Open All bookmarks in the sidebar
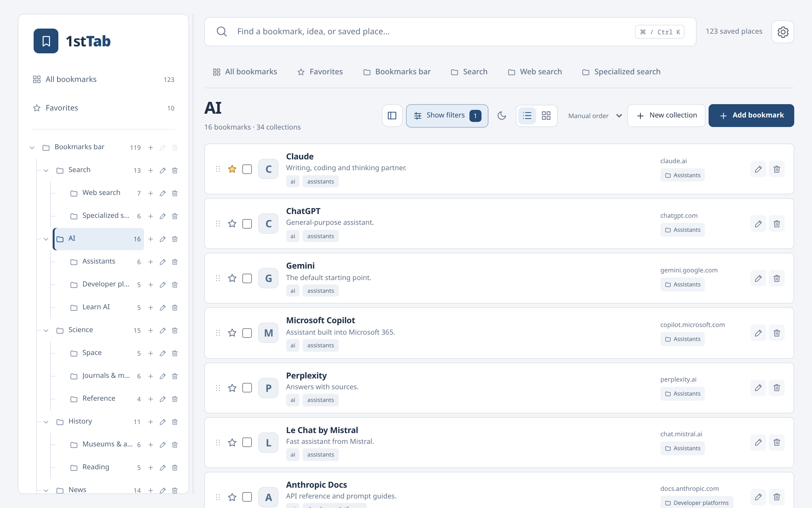The image size is (812, 508). 103,79
